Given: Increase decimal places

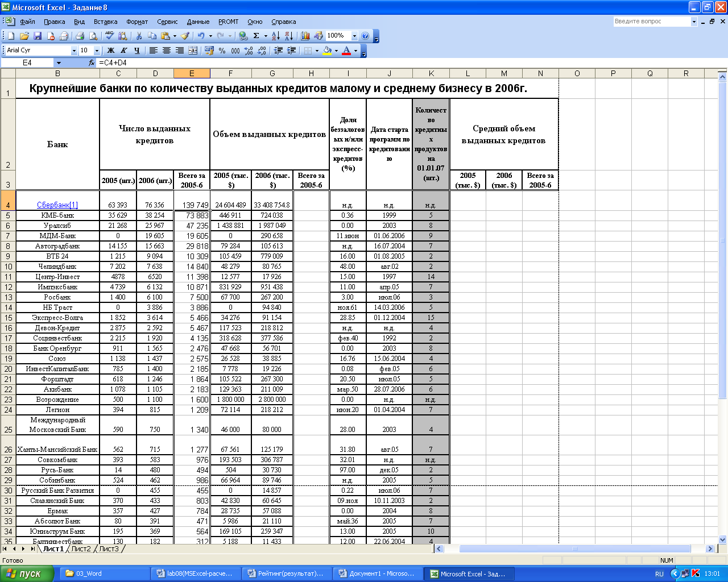Looking at the screenshot, I should pos(249,51).
